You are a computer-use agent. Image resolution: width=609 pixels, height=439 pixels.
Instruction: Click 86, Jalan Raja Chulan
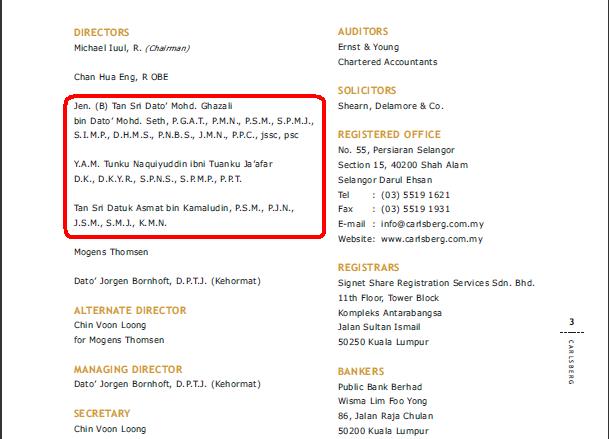(385, 416)
